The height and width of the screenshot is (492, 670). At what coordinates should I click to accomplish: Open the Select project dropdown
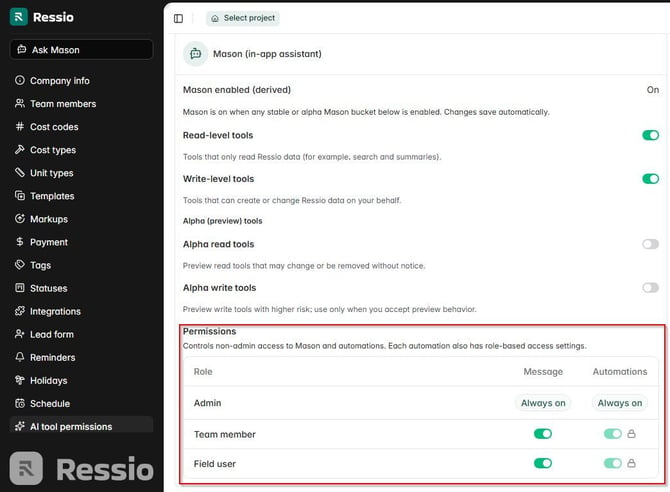click(243, 18)
